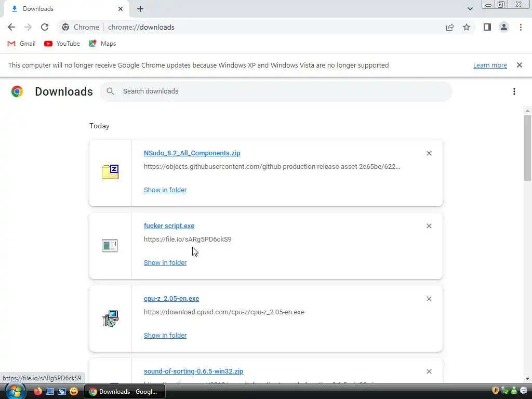Click the smiley face quick launch icon
This screenshot has height=399, width=532.
click(74, 392)
